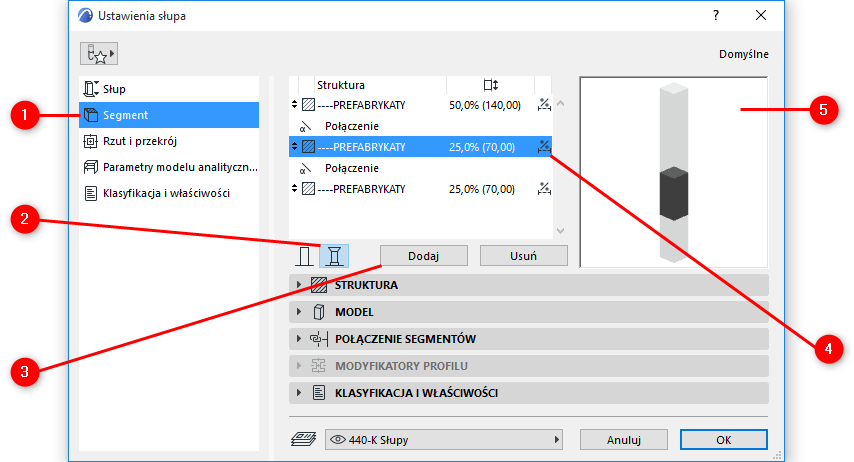Click hatch icon of last PREFABRYKATY segment
This screenshot has height=462, width=854.
pyautogui.click(x=309, y=189)
